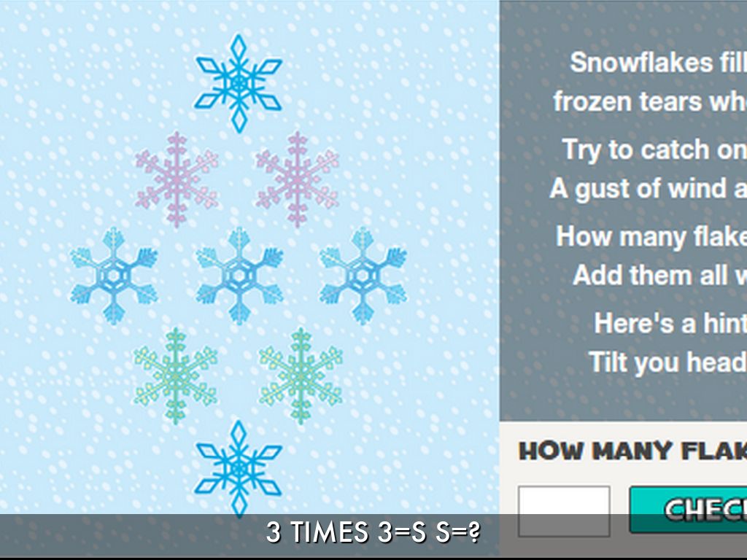This screenshot has height=560, width=747.
Task: Pick the center snowflake in middle row
Action: click(x=239, y=275)
